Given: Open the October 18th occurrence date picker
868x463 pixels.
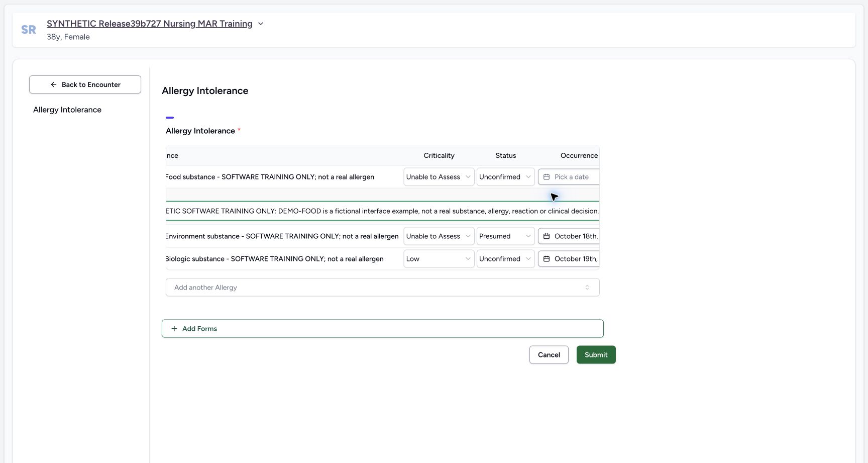Looking at the screenshot, I should coord(569,236).
